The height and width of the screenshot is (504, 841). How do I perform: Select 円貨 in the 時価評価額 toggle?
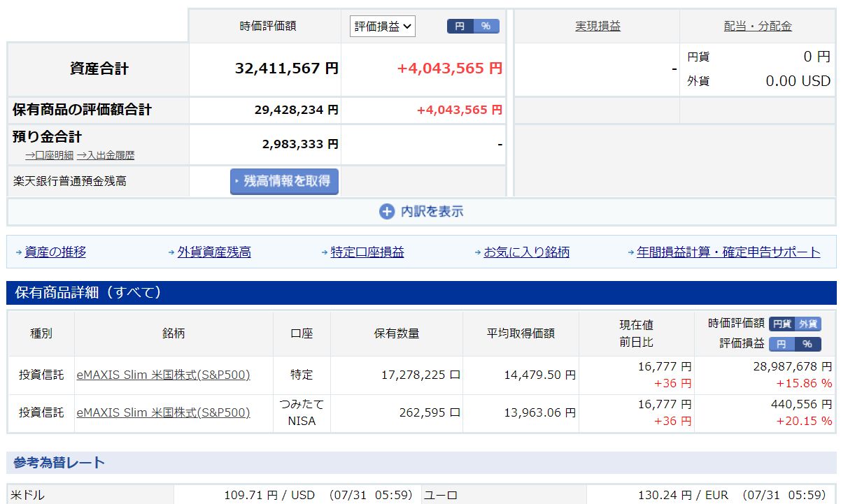[782, 324]
